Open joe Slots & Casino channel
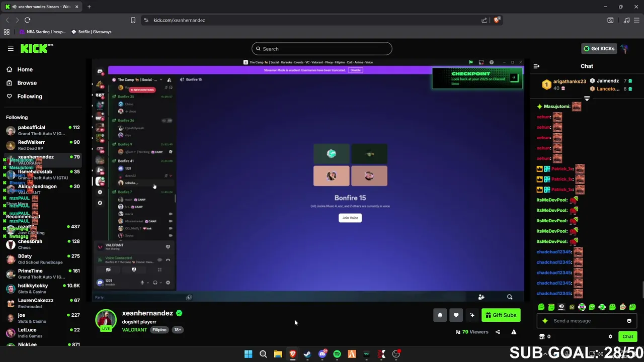Image resolution: width=644 pixels, height=362 pixels. click(42, 318)
